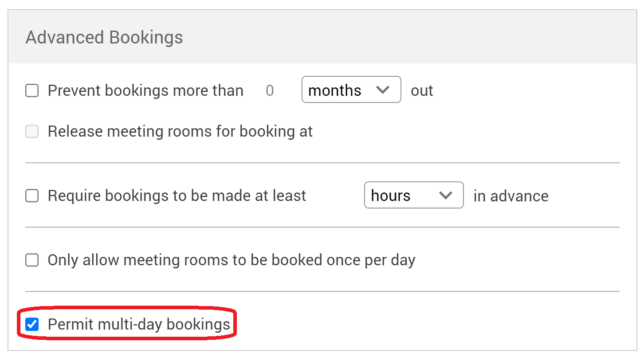Screen dimensions: 644x362
Task: Open the "hours" unit dropdown
Action: coord(413,195)
